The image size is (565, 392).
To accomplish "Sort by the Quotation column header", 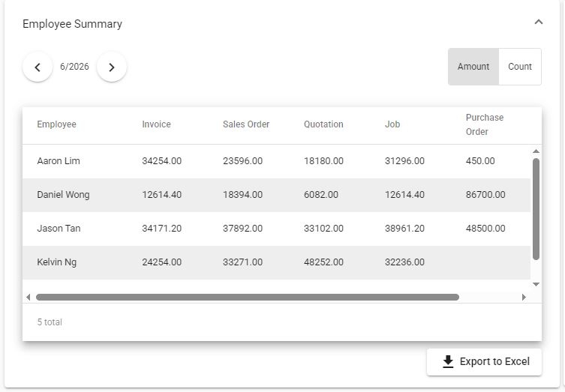I will click(323, 124).
